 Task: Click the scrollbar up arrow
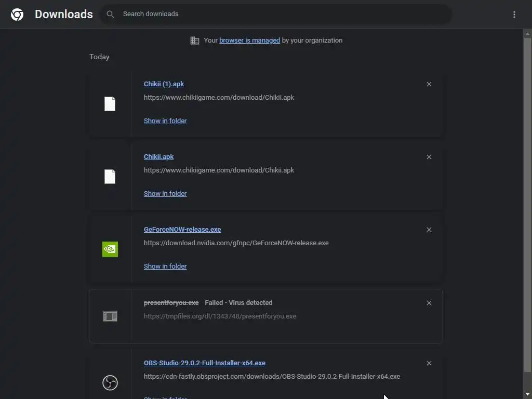[527, 33]
